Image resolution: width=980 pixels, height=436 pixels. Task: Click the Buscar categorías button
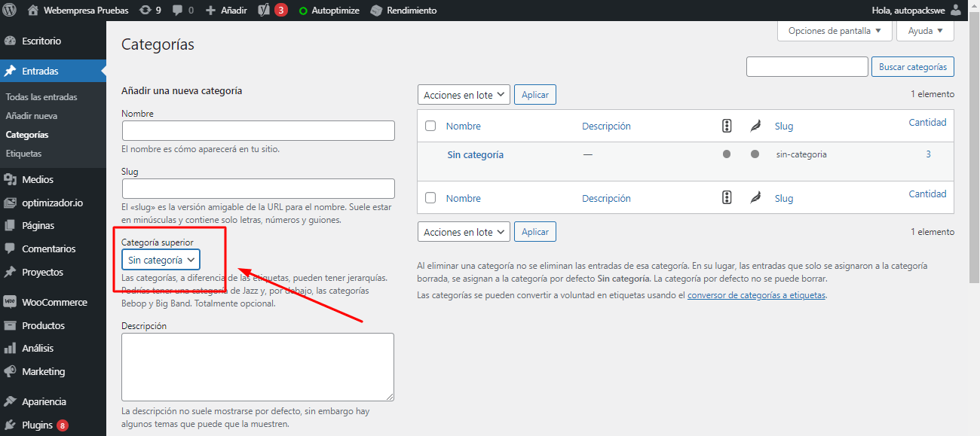click(913, 66)
